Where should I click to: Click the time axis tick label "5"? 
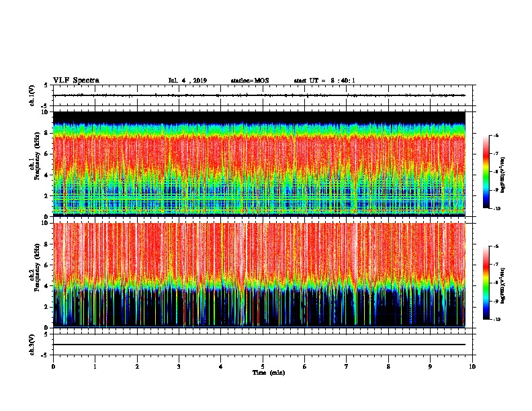263,366
